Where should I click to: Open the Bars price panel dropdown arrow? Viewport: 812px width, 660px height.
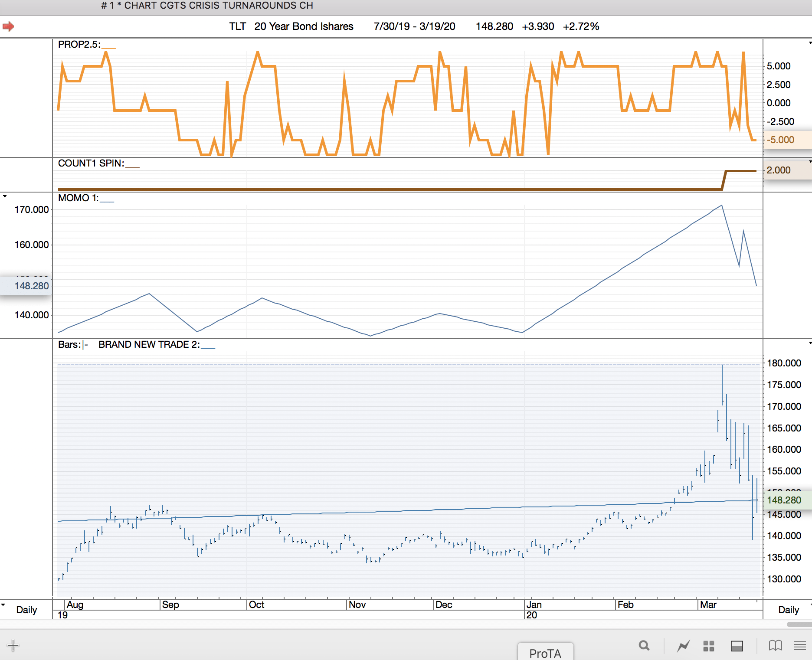810,343
